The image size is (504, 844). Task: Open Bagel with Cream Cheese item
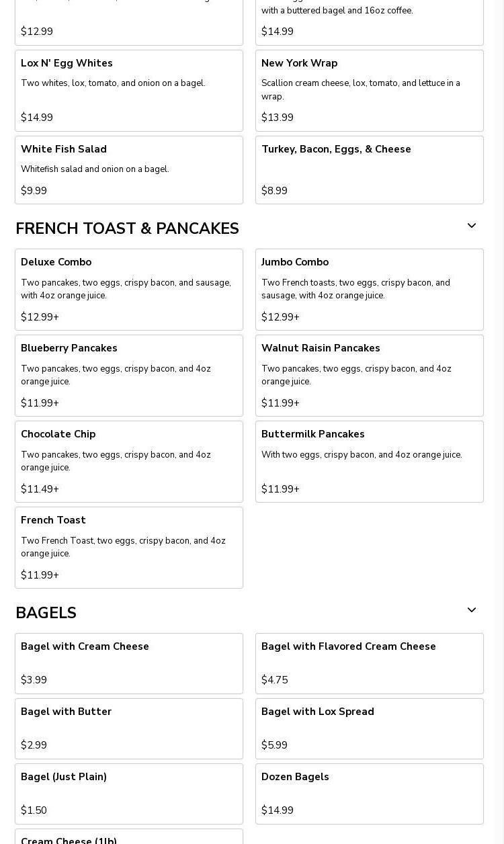coord(129,663)
